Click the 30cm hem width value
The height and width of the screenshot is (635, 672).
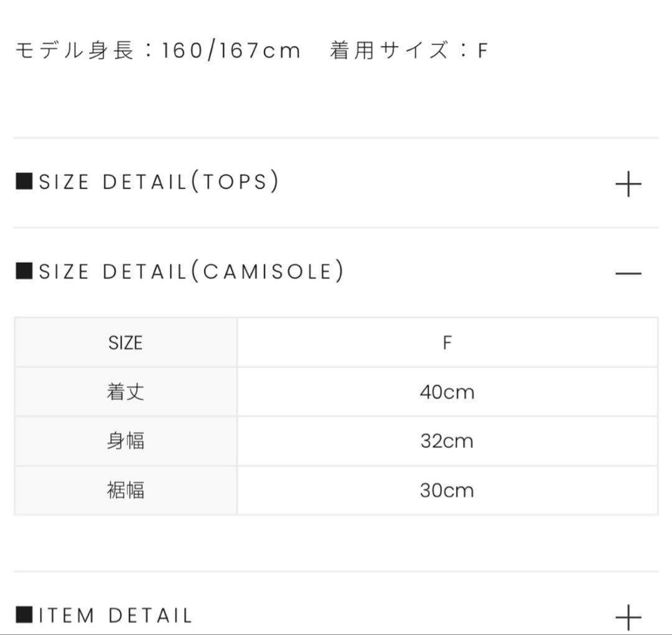447,491
